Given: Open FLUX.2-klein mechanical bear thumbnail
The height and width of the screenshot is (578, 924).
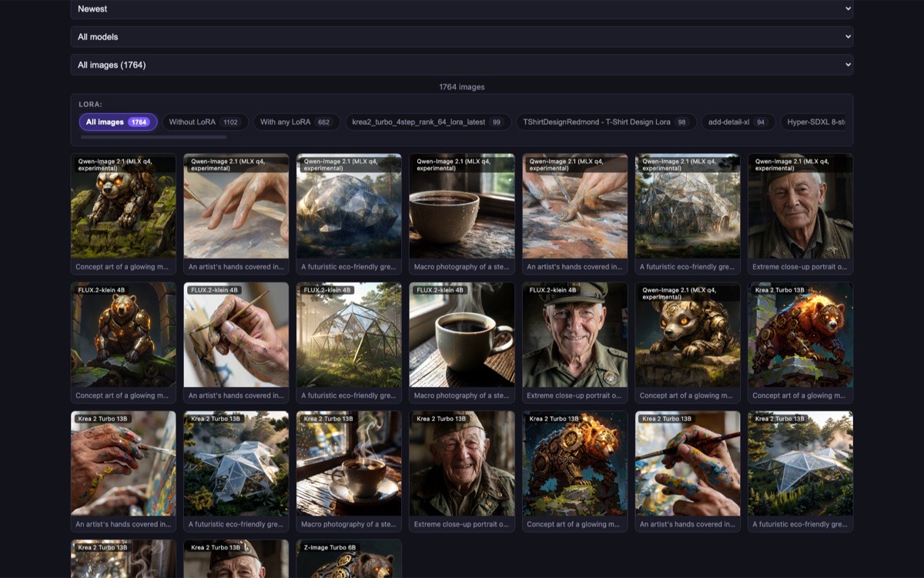Looking at the screenshot, I should 123,335.
